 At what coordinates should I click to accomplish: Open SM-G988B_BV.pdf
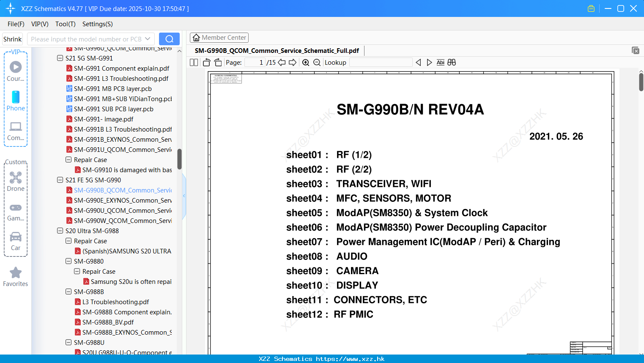pos(104,322)
